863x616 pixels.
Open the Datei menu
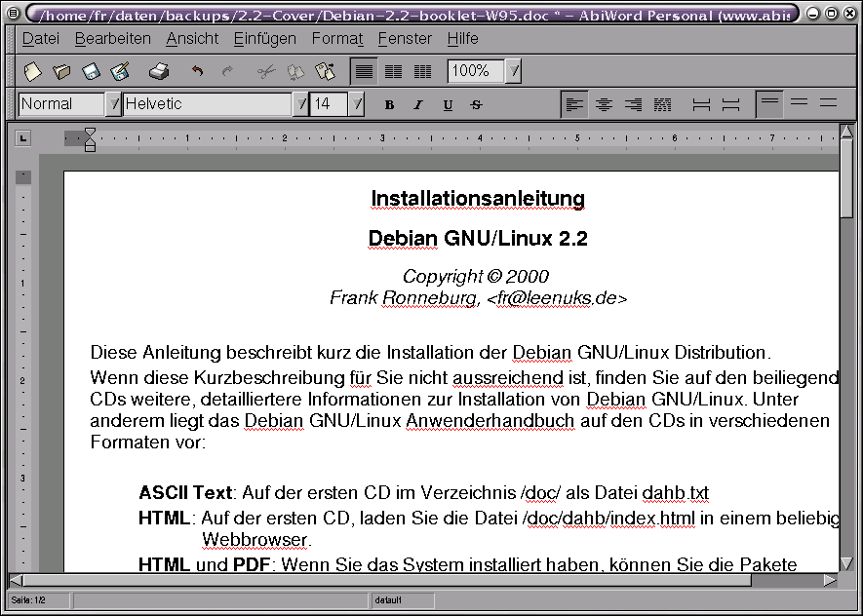pos(41,39)
